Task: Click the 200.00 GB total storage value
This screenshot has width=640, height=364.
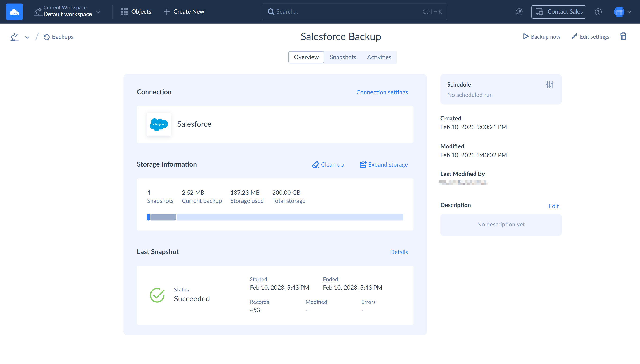Action: coord(286,193)
